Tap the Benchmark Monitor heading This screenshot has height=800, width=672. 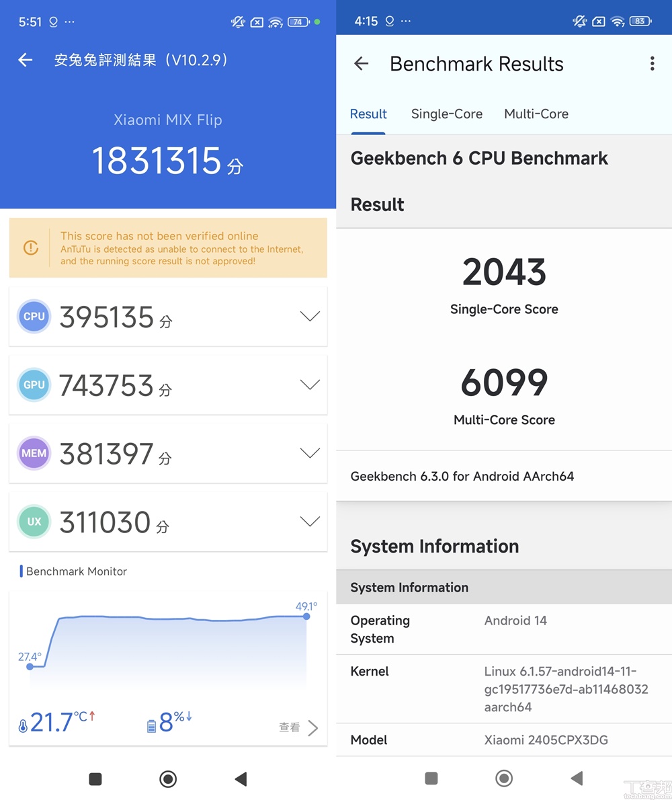pyautogui.click(x=77, y=571)
